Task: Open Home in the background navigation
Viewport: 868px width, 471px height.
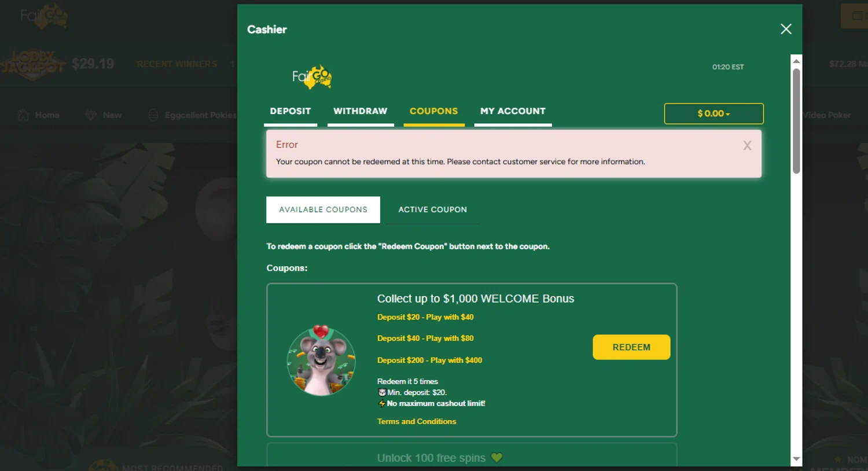Action: [x=39, y=115]
